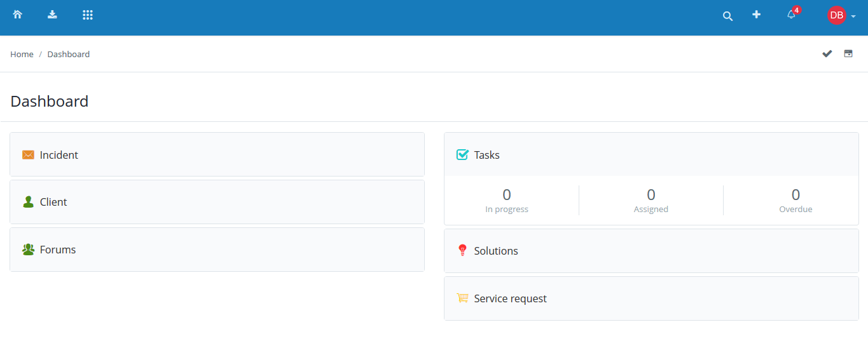This screenshot has height=341, width=868.
Task: Collapse the Tasks panel header
Action: [x=487, y=155]
